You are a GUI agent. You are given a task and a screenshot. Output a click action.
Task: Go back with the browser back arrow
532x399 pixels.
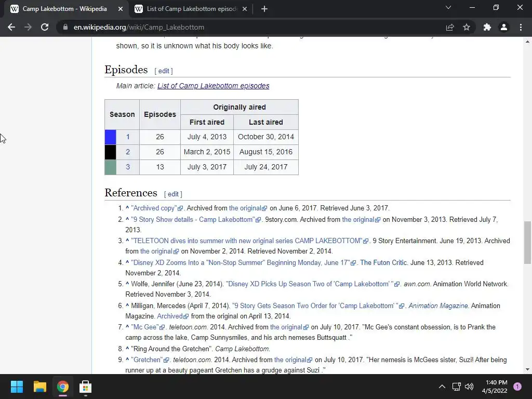coord(11,27)
